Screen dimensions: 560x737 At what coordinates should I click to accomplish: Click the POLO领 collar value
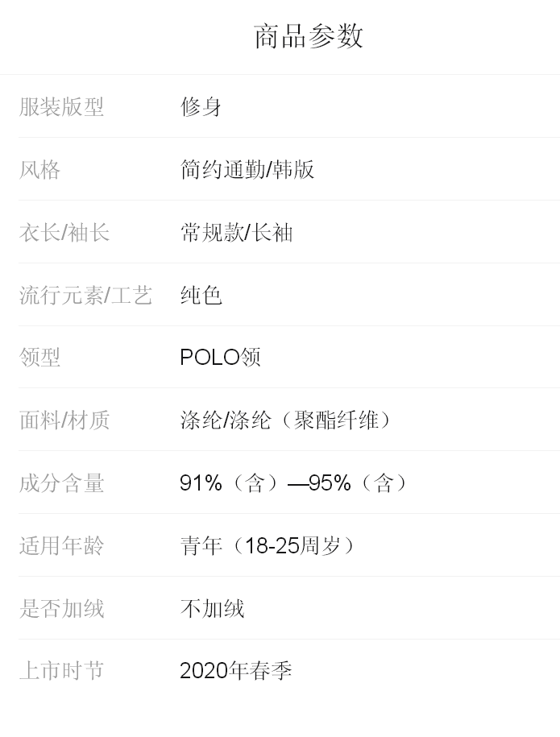[x=220, y=358]
